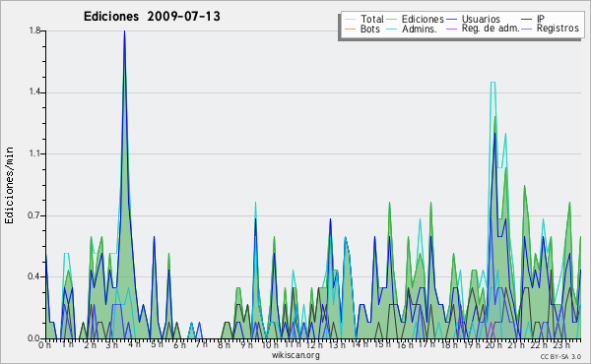Click the Total peak reaching 1.4 near 20 h
This screenshot has height=364, width=591.
(492, 83)
